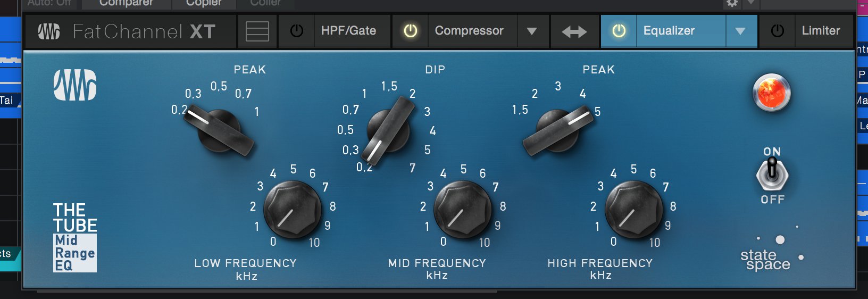The width and height of the screenshot is (868, 299).
Task: Click the PreSonus logo in the EQ panel
Action: [x=75, y=85]
